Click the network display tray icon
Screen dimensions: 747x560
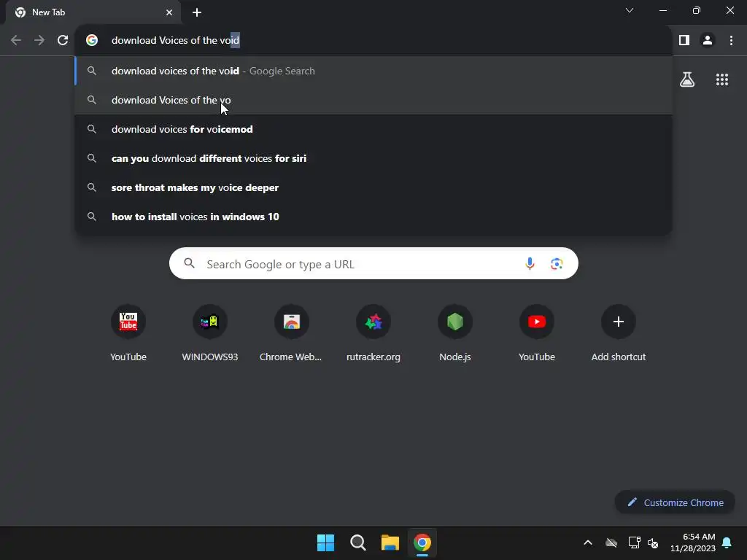click(634, 542)
